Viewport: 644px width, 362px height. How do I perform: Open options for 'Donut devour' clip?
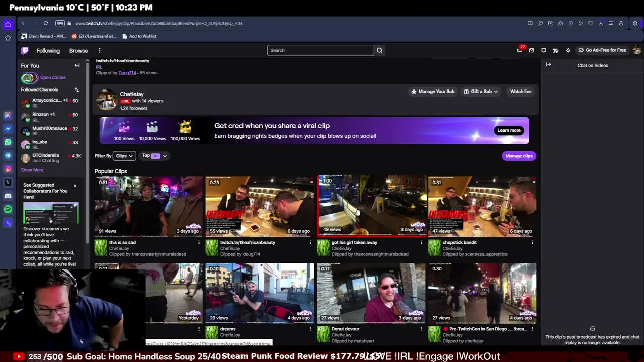pos(422,329)
